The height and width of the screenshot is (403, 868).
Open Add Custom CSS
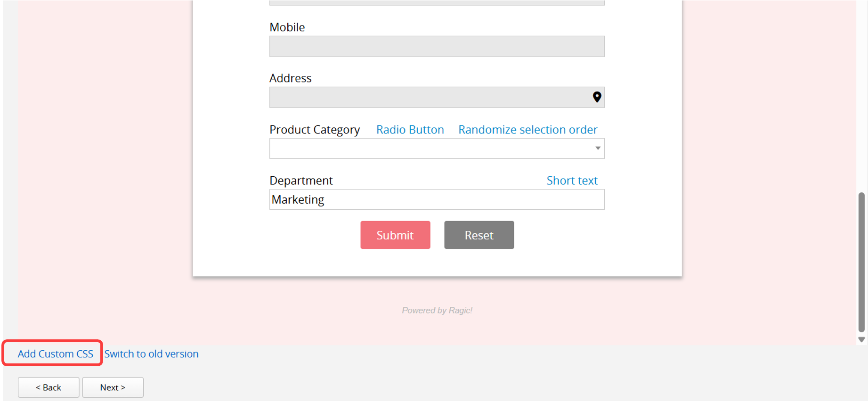(x=56, y=354)
